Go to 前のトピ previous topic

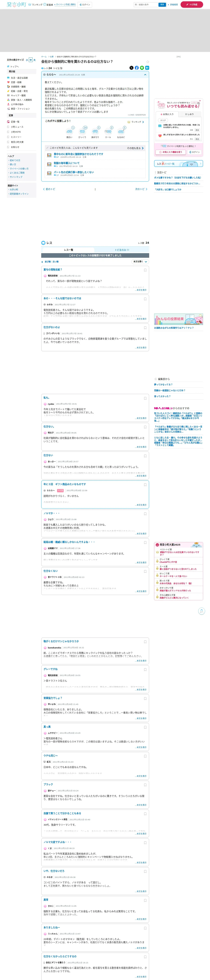click(49, 189)
